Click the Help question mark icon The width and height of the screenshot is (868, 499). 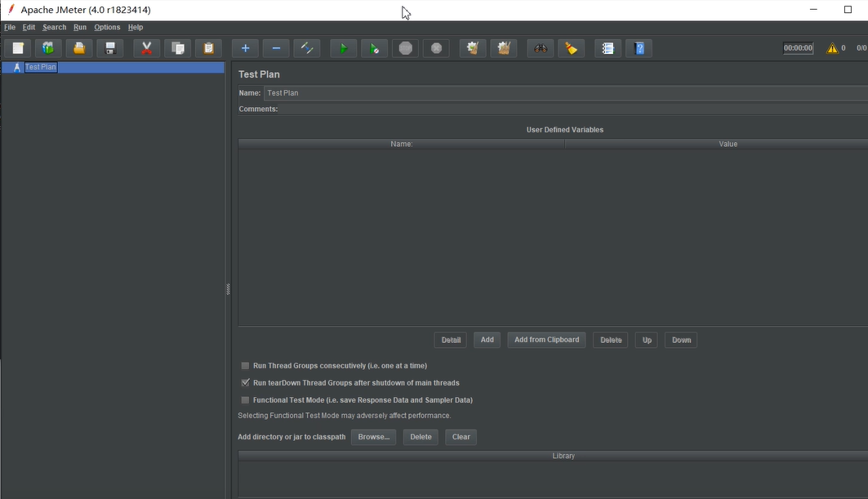[639, 48]
